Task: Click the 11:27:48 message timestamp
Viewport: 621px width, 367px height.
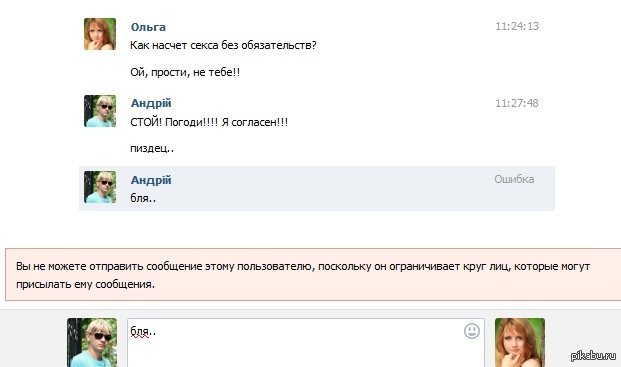Action: click(517, 103)
